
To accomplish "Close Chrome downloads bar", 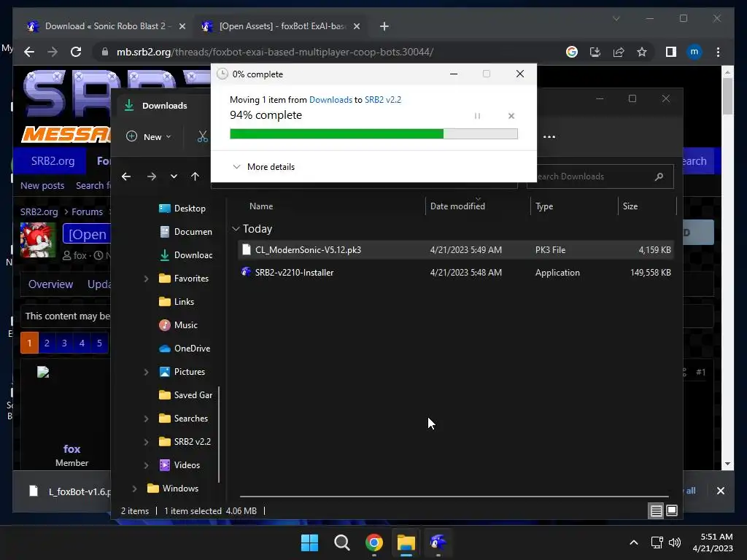I will coord(720,491).
